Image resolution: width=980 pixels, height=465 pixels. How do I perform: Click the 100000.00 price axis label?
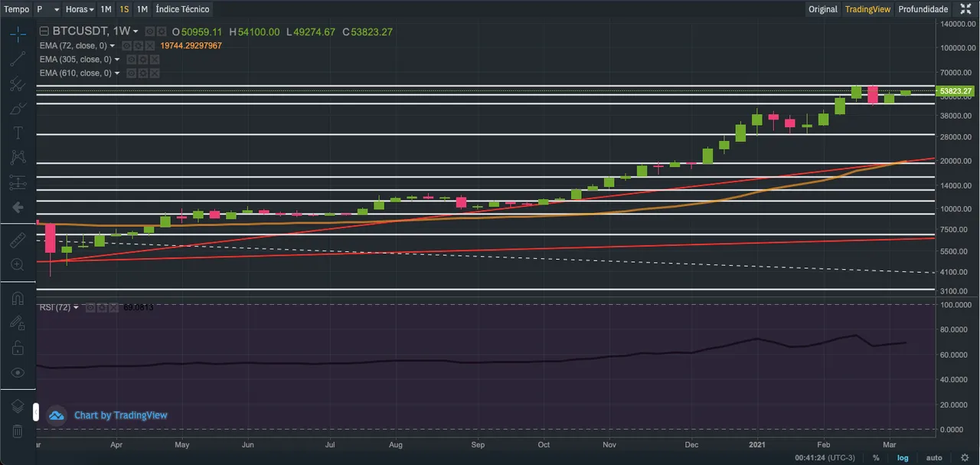[x=958, y=48]
